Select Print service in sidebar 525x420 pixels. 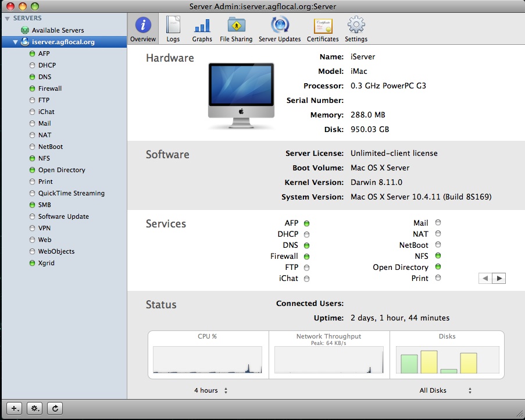coord(65,181)
